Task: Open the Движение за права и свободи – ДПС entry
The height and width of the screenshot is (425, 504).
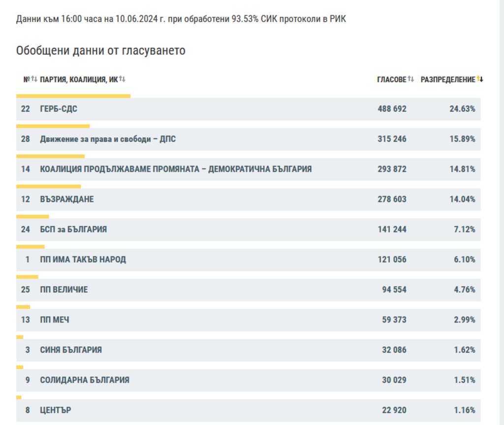Action: 108,139
